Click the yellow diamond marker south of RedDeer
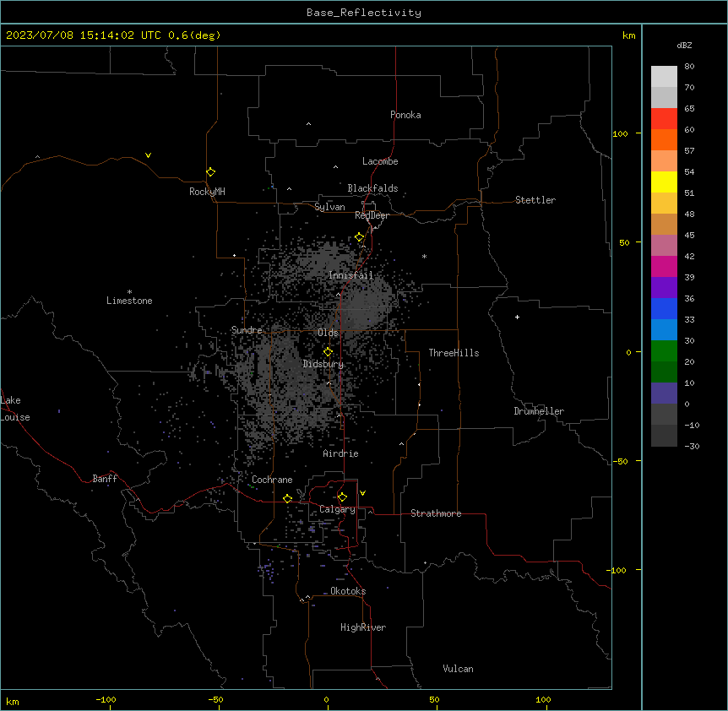This screenshot has width=728, height=711. click(359, 237)
